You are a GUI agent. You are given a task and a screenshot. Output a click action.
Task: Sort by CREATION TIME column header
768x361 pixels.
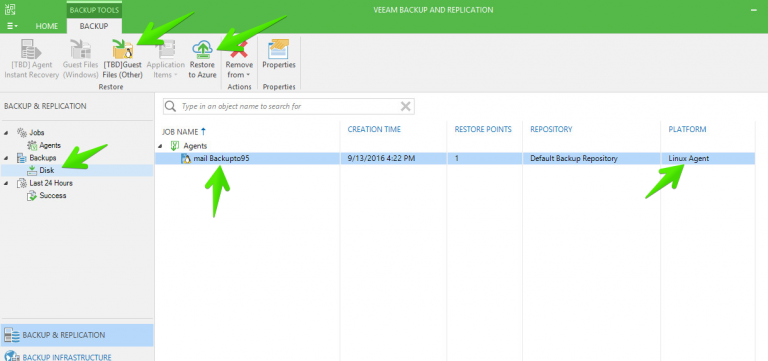point(374,129)
